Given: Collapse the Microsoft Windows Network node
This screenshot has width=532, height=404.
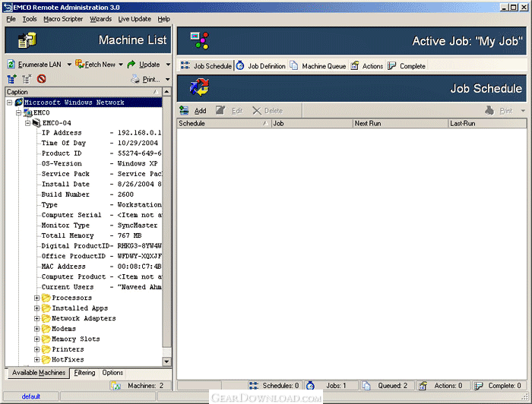Looking at the screenshot, I should [x=10, y=103].
